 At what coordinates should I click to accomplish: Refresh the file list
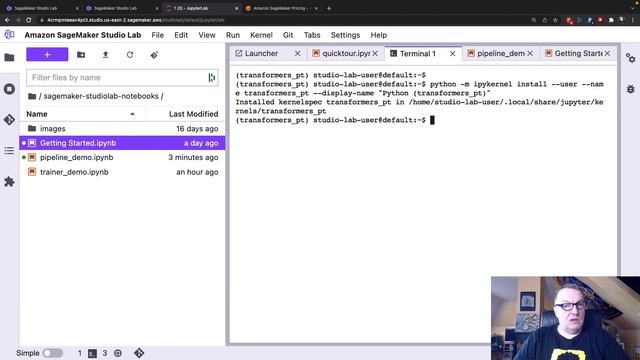130,55
